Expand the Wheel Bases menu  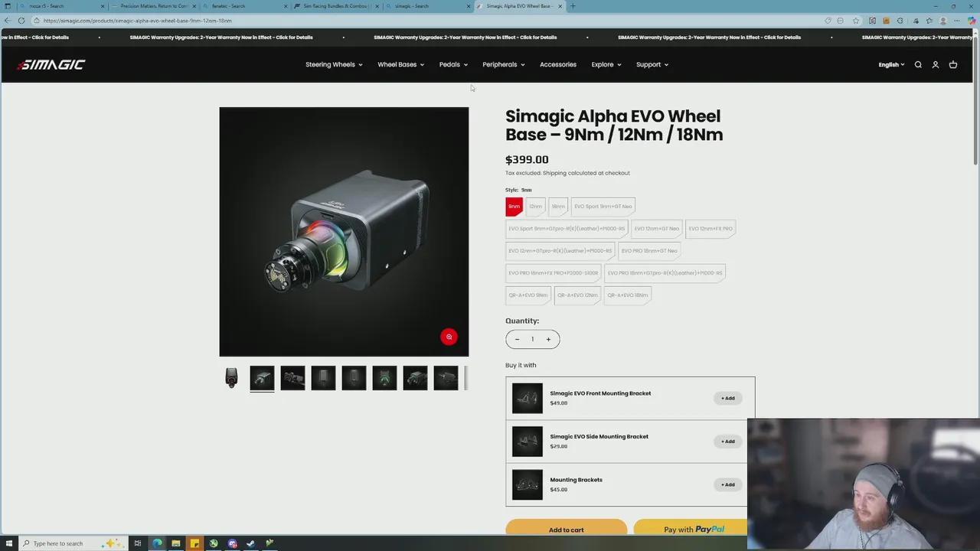pos(400,65)
